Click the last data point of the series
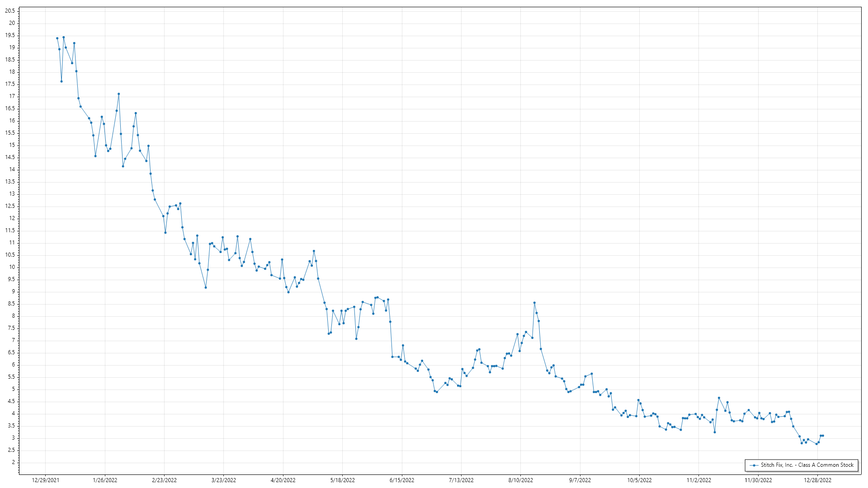The width and height of the screenshot is (868, 488). [x=823, y=436]
